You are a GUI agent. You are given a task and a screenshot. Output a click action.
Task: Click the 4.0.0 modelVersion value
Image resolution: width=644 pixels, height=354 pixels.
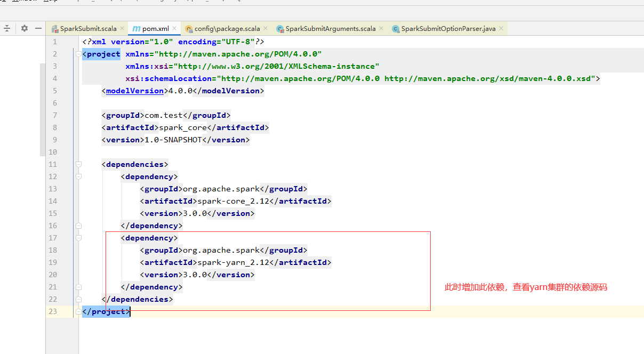pyautogui.click(x=180, y=91)
